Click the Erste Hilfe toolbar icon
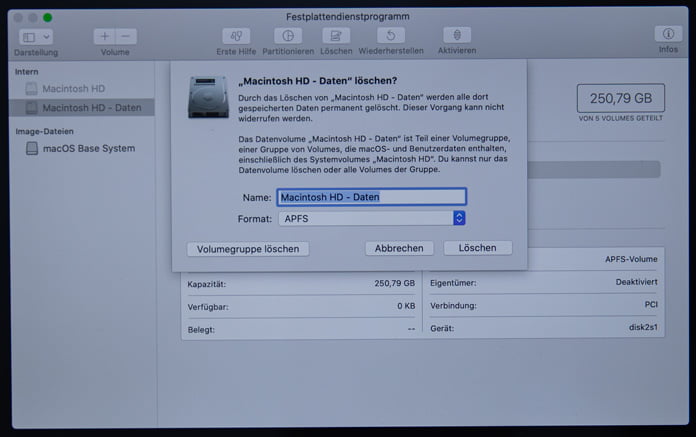696x437 pixels. 237,36
